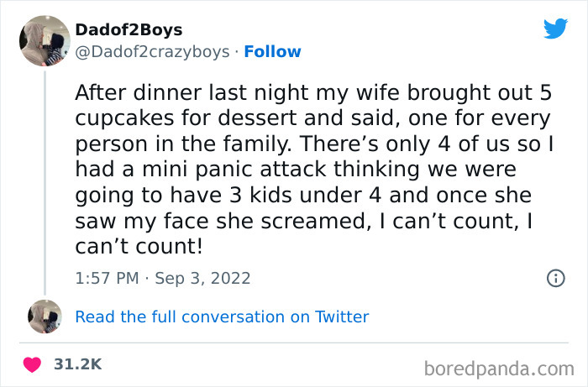588x387 pixels.
Task: Open Dadof2Boys profile avatar
Action: click(x=43, y=41)
